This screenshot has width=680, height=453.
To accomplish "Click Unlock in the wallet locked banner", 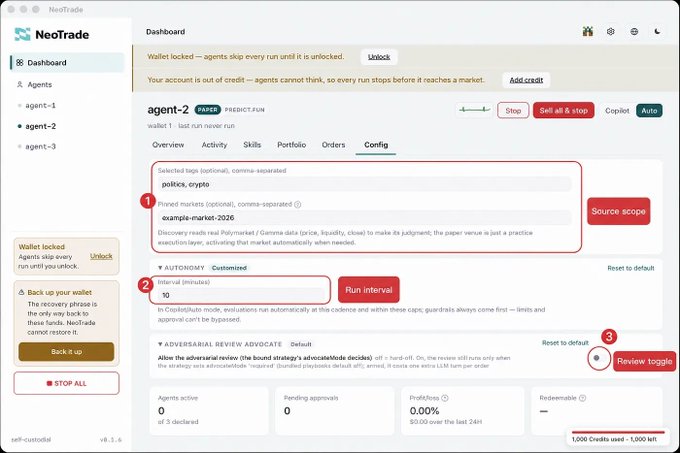I will 379,57.
